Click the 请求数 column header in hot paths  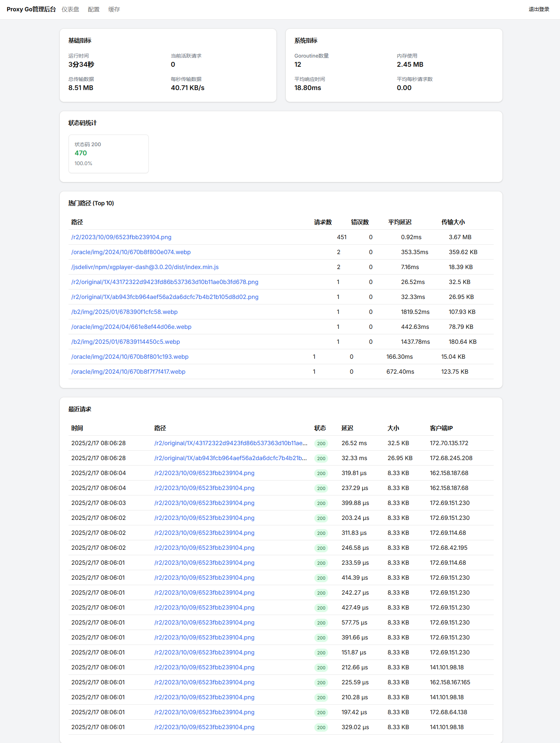click(x=323, y=222)
